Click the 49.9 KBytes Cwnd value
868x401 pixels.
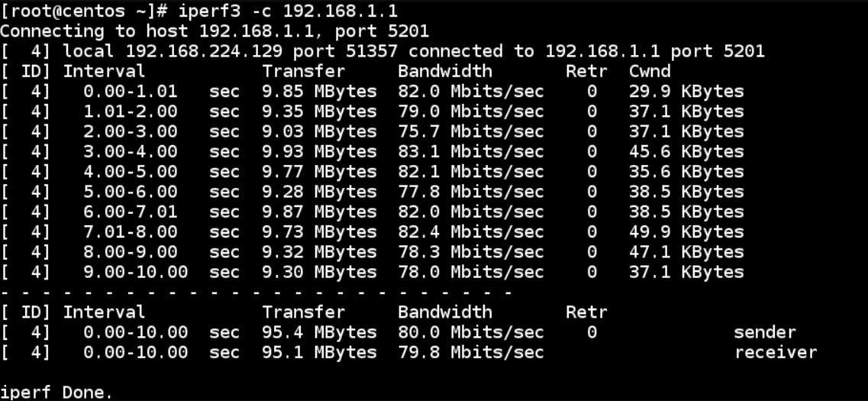[x=686, y=232]
